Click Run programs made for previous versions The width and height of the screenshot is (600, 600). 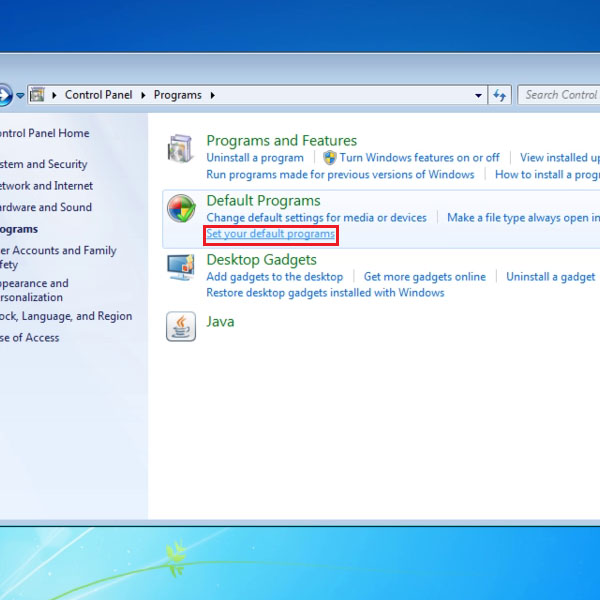pos(340,174)
